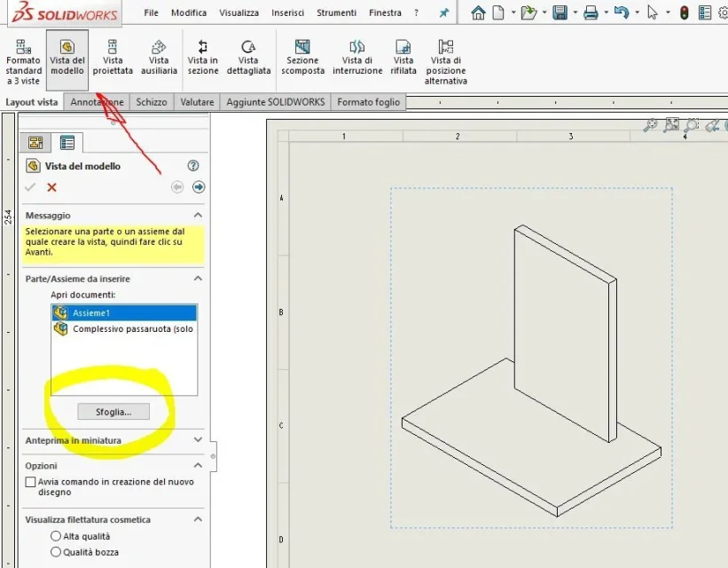This screenshot has height=568, width=728.
Task: Choose Vista dettagliata tool
Action: 248,58
